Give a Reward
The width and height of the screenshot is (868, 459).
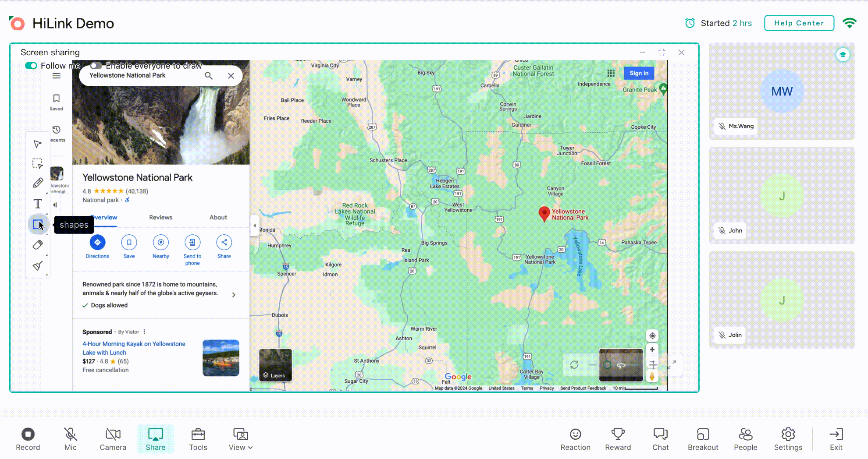pyautogui.click(x=618, y=439)
